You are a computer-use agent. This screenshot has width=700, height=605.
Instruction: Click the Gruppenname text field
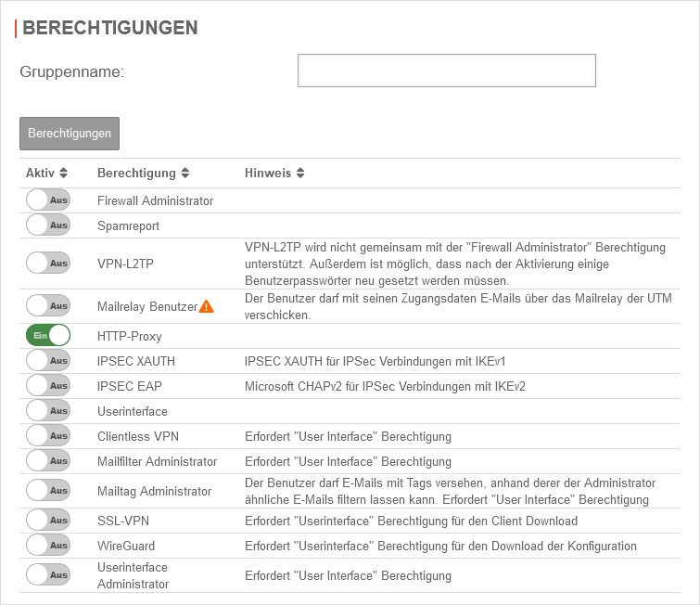446,71
